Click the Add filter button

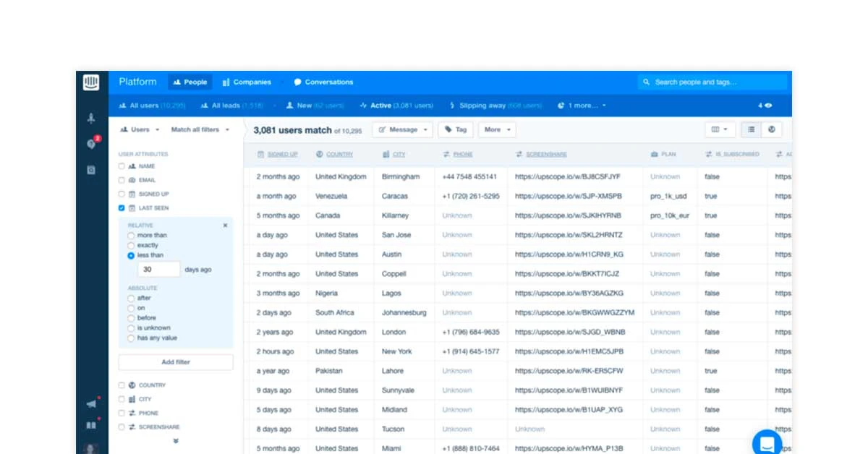(176, 361)
